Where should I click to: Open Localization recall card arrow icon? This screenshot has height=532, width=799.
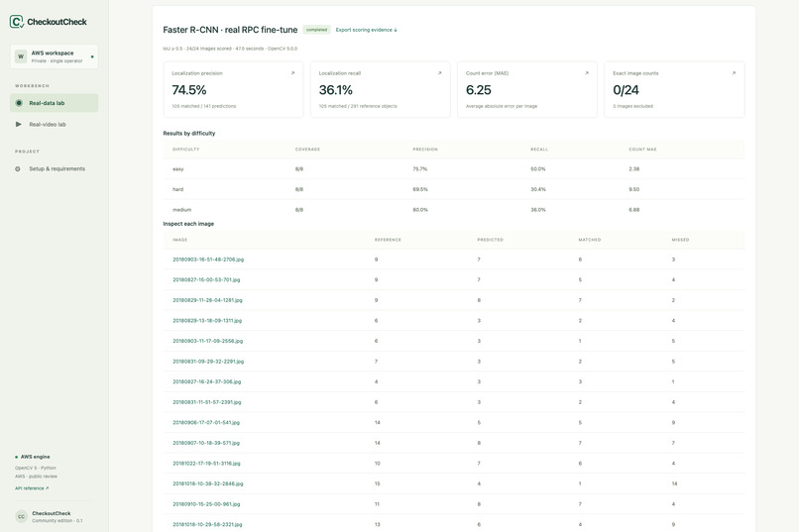pos(439,73)
